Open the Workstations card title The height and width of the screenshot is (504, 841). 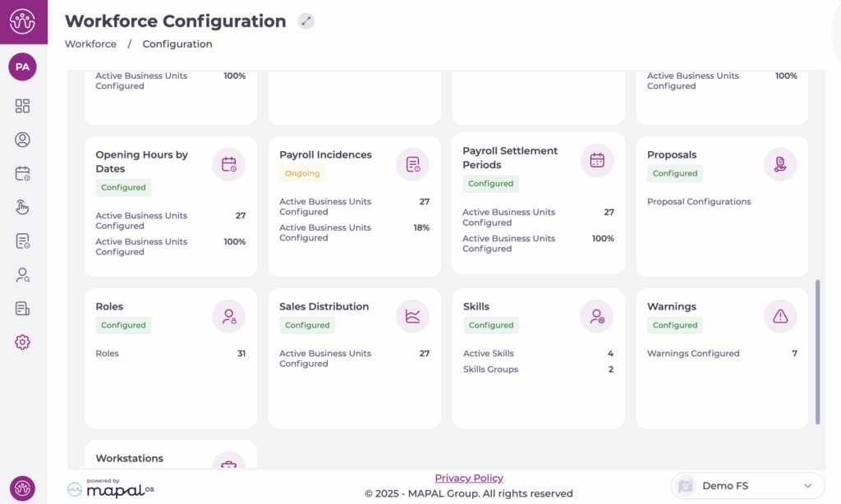(x=129, y=458)
